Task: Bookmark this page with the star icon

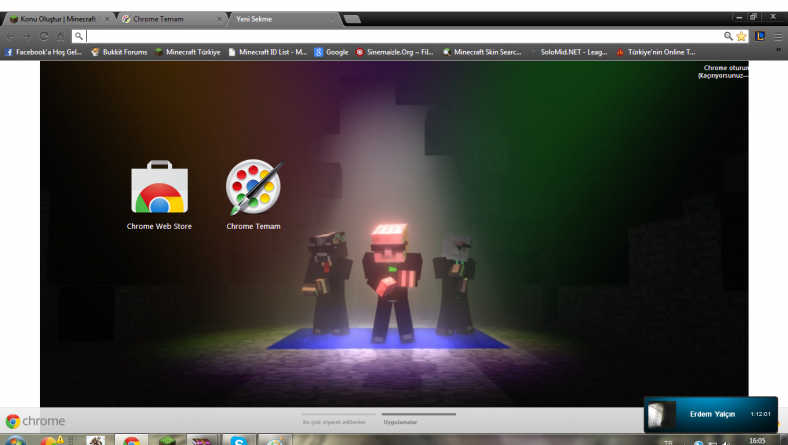Action: click(741, 36)
